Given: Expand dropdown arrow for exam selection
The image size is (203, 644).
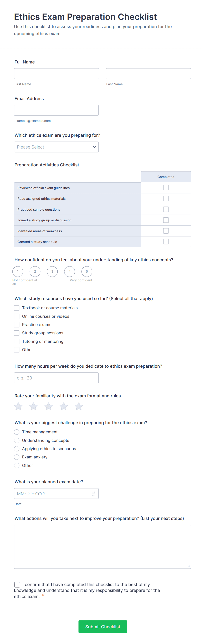Looking at the screenshot, I should pos(94,147).
